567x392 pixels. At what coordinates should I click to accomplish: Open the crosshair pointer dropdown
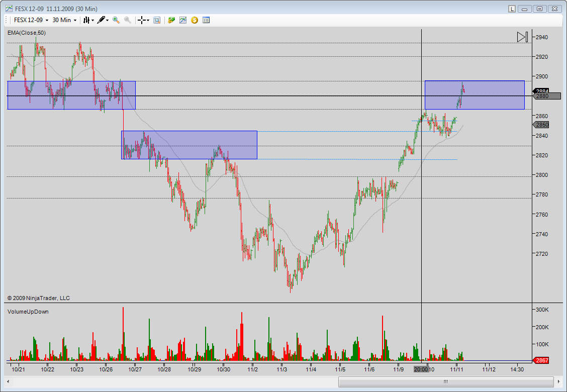click(143, 20)
